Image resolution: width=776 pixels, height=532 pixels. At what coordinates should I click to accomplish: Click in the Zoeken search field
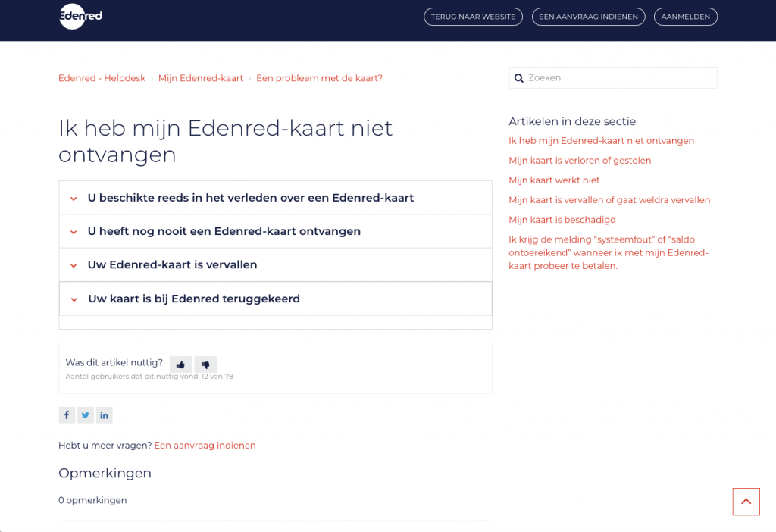point(618,78)
